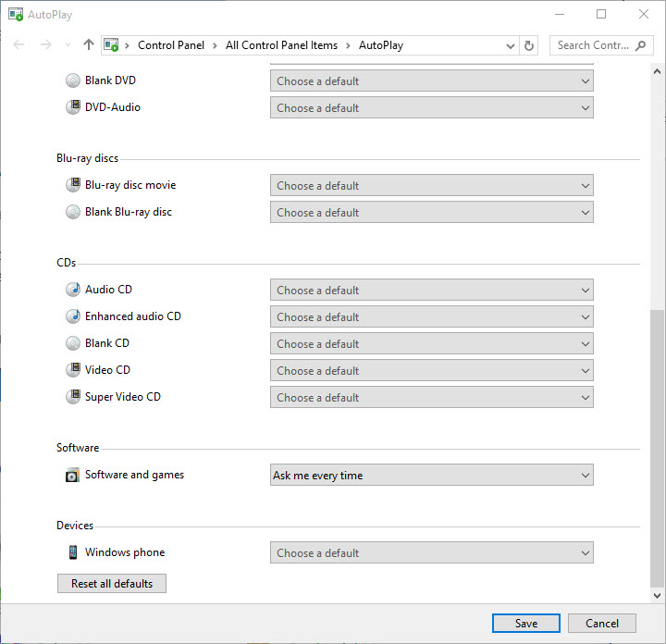Viewport: 666px width, 644px height.
Task: Open the Blank DVD default dropdown
Action: coord(431,81)
